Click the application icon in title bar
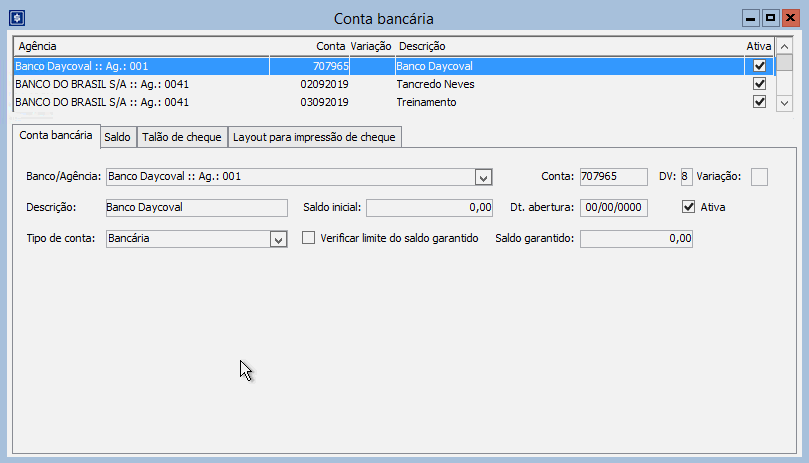 (x=16, y=18)
